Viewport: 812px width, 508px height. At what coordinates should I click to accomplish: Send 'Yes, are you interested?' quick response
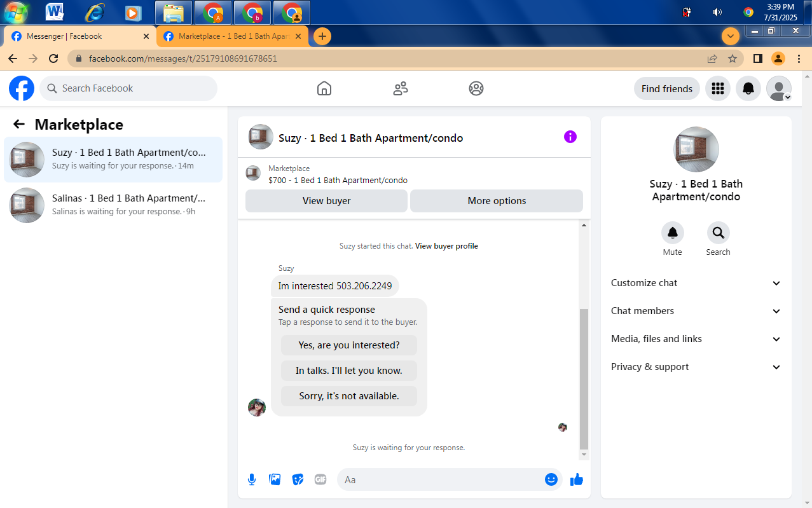pyautogui.click(x=349, y=345)
